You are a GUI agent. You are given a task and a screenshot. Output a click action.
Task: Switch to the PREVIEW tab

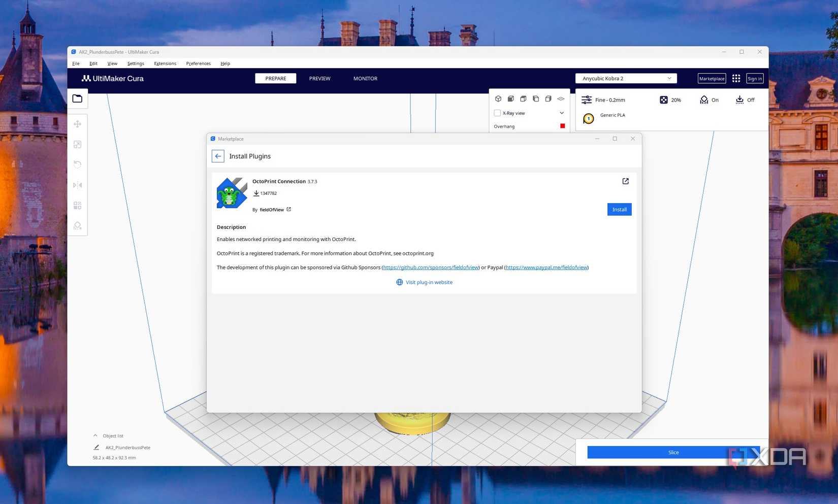[319, 78]
